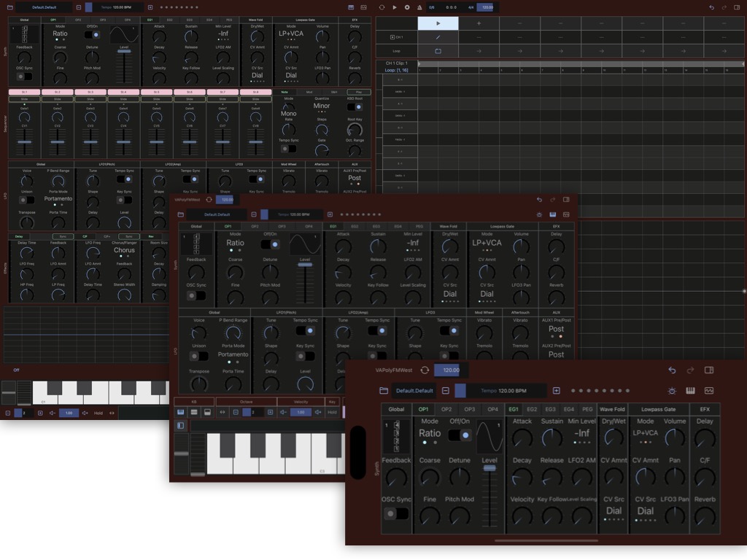Toggle sequencer Tempo Sync switch

288,149
